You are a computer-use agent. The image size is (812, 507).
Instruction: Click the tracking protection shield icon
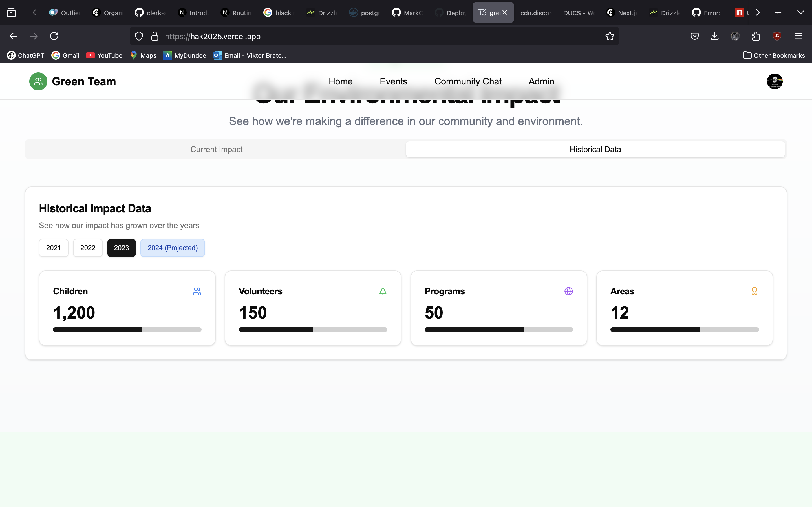[139, 36]
